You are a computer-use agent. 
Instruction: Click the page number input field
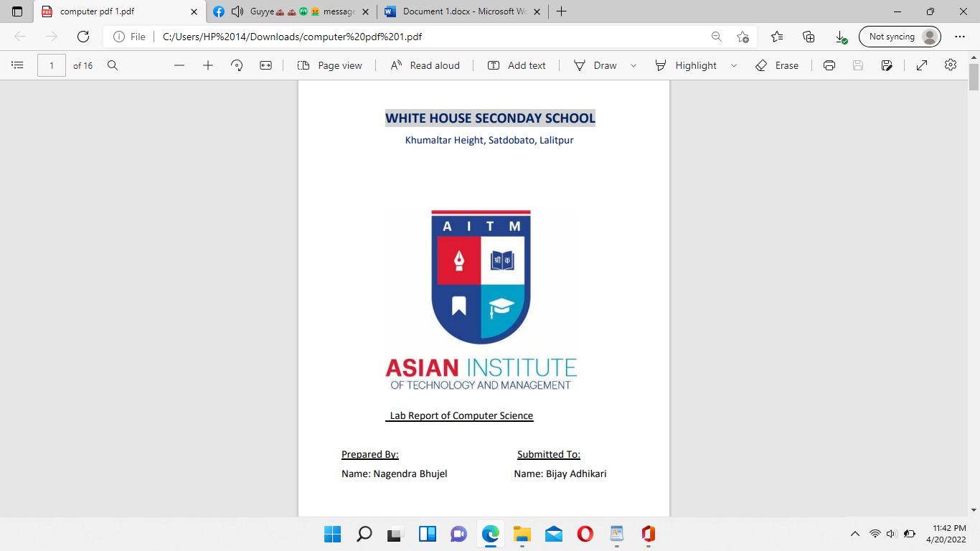coord(52,65)
